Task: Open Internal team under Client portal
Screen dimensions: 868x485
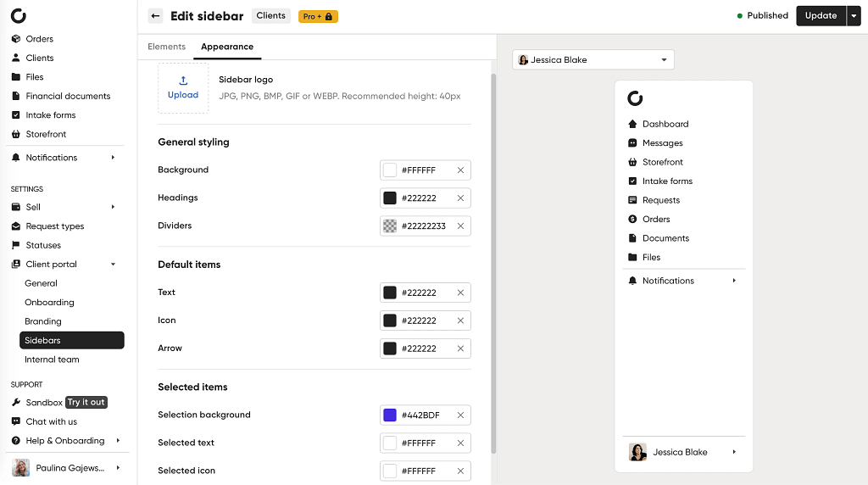Action: tap(52, 360)
